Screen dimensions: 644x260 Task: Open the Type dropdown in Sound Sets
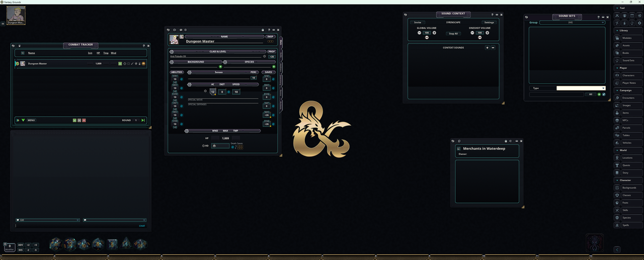pyautogui.click(x=581, y=88)
